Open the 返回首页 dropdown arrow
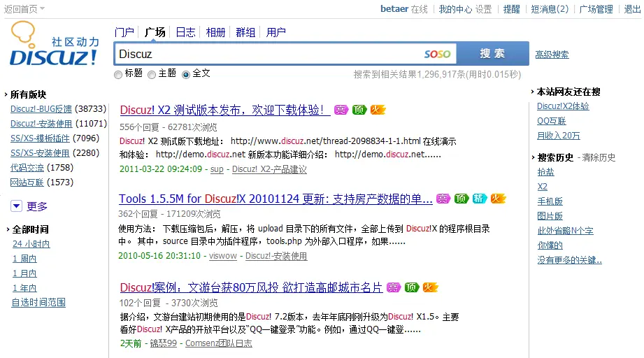 [x=42, y=9]
